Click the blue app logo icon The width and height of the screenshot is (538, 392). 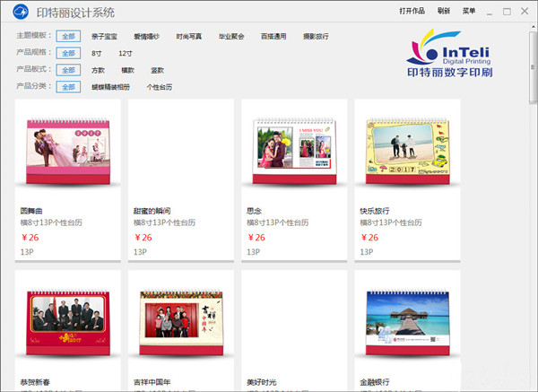coord(21,12)
